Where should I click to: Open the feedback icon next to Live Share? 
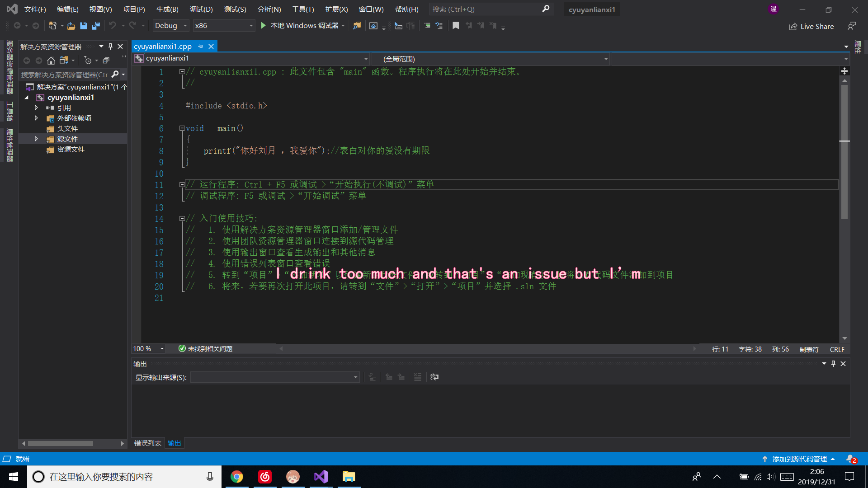(852, 26)
